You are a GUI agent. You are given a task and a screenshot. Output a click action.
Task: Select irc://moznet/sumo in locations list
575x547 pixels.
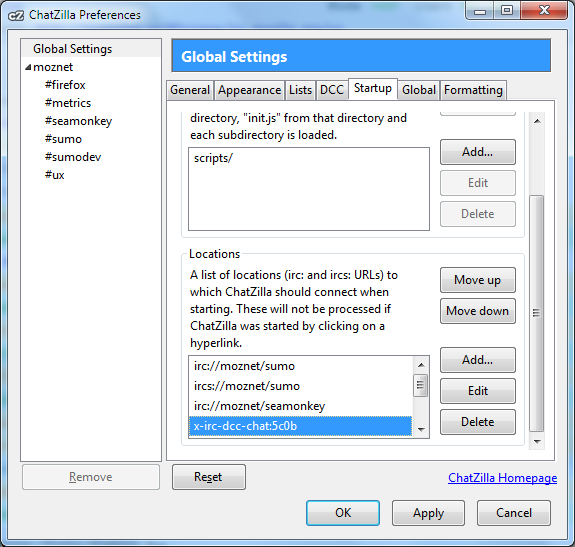[301, 366]
